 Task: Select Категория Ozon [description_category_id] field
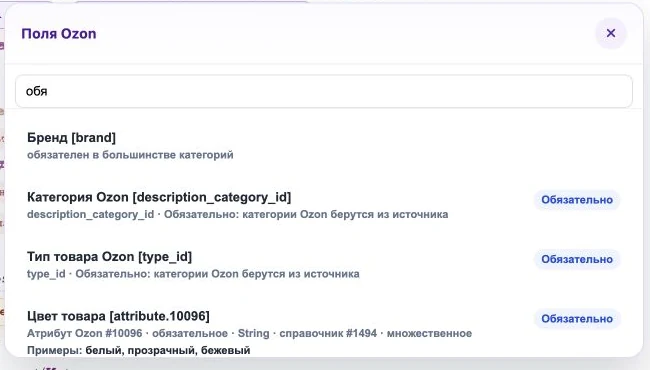click(x=324, y=205)
